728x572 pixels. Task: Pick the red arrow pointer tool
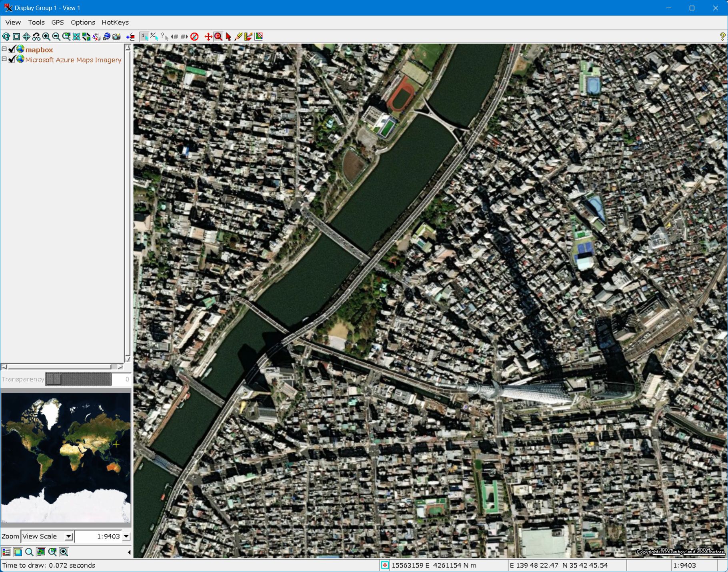click(x=228, y=37)
